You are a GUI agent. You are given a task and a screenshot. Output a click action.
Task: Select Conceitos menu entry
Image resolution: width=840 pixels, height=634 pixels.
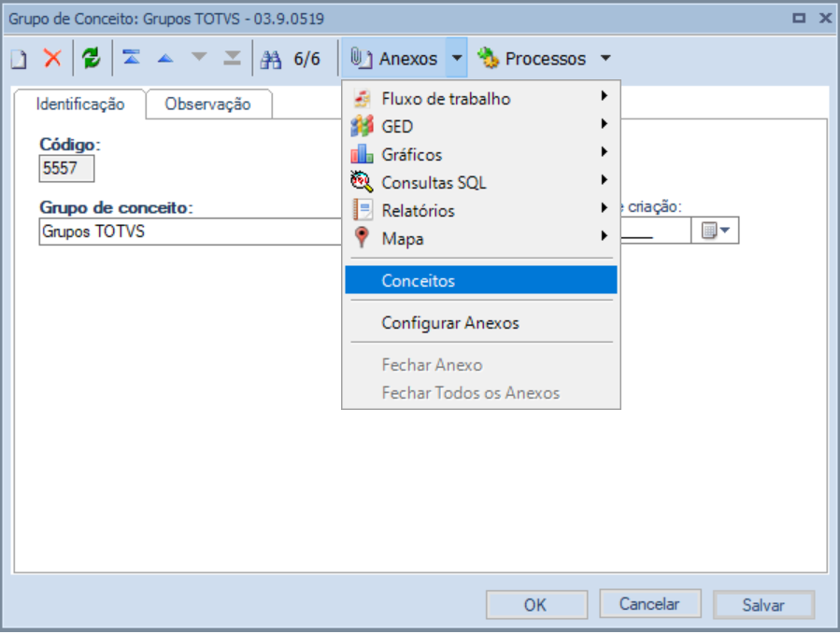coord(481,280)
